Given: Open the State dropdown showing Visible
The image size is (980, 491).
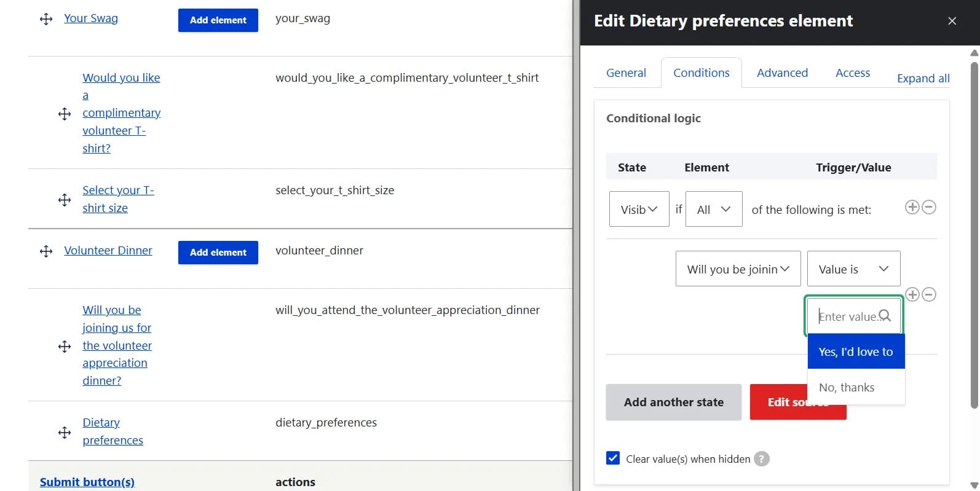Looking at the screenshot, I should coord(639,209).
